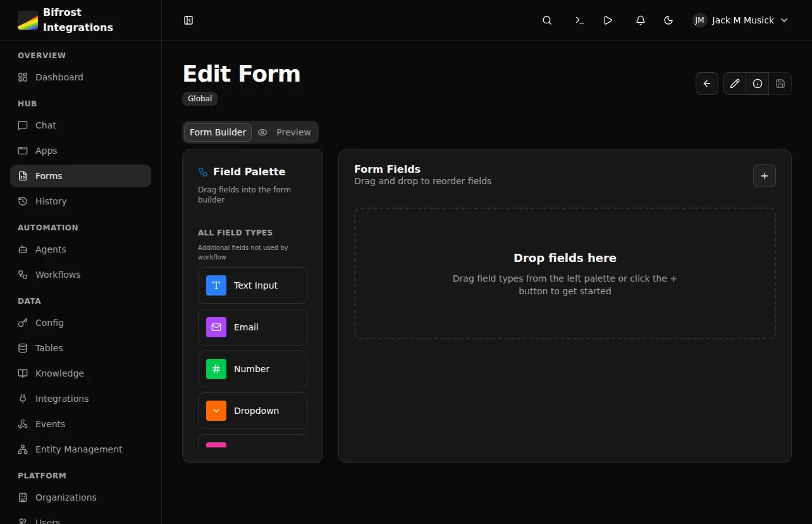Toggle the Form Builder view
Screen dimensions: 812x524
217,132
